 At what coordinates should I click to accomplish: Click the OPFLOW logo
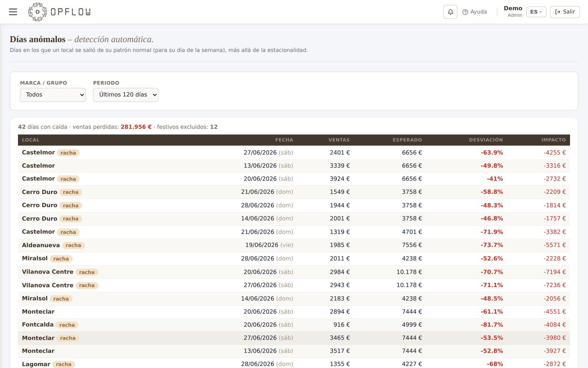click(x=60, y=12)
